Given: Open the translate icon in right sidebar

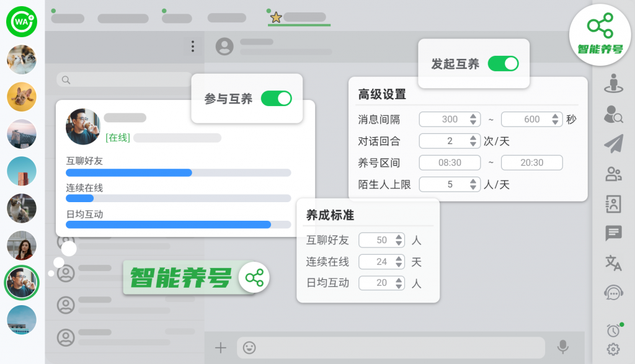Looking at the screenshot, I should [x=613, y=263].
